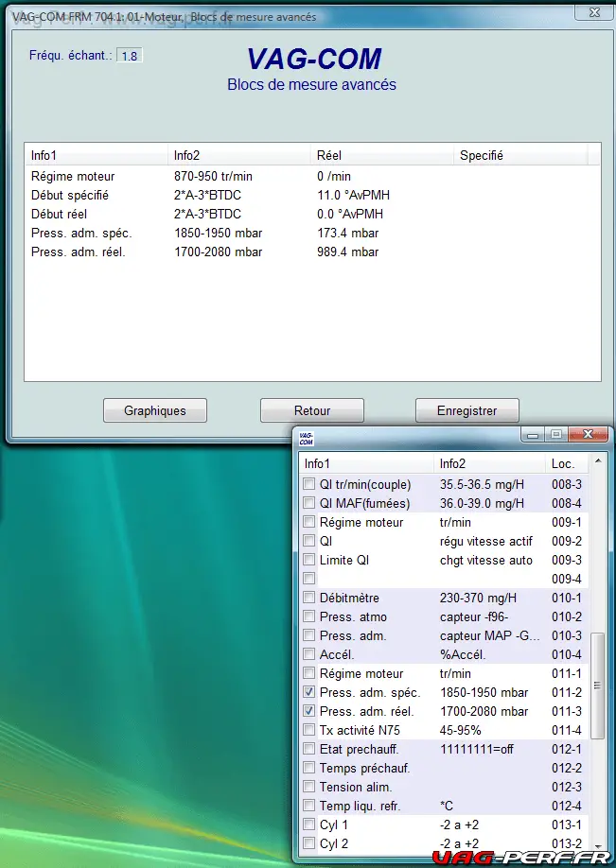Viewport: 616px width, 868px height.
Task: Click location code 011-2
Action: tap(567, 692)
